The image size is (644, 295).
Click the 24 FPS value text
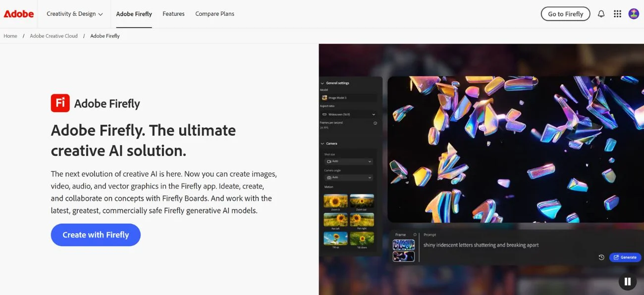pyautogui.click(x=325, y=127)
